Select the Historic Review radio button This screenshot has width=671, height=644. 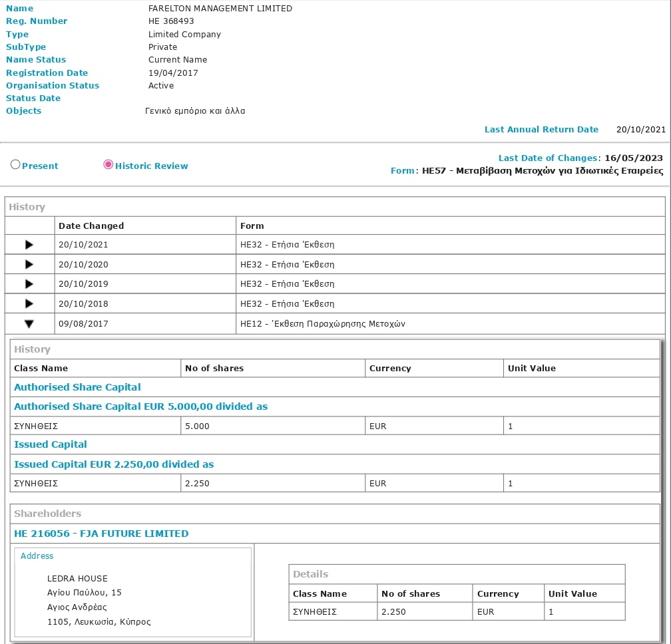point(109,164)
